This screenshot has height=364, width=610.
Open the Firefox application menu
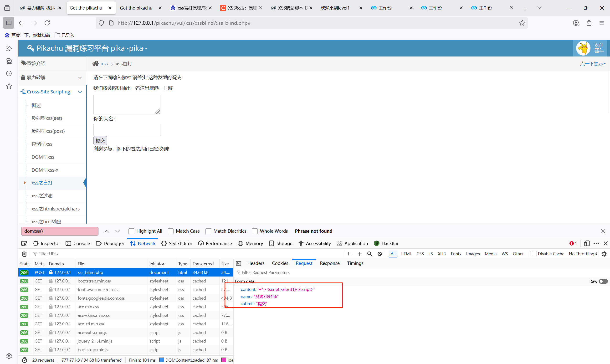tap(602, 23)
